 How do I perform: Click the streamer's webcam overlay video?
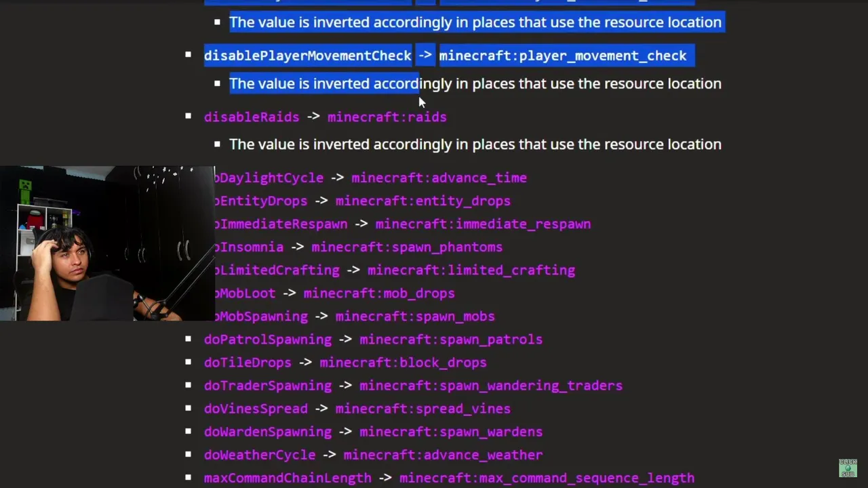coord(107,243)
